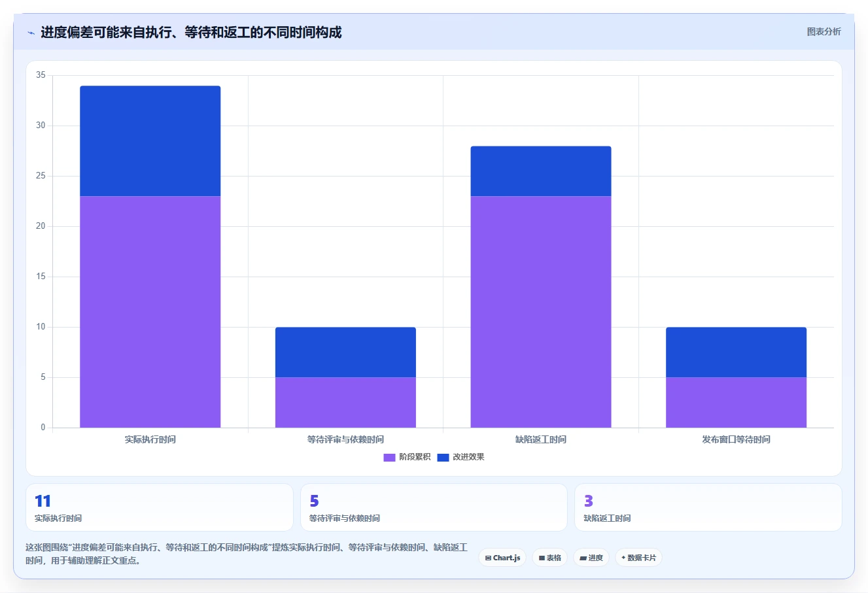
Task: Click the blue bar segment for 缺陷返工时间
Action: point(541,171)
